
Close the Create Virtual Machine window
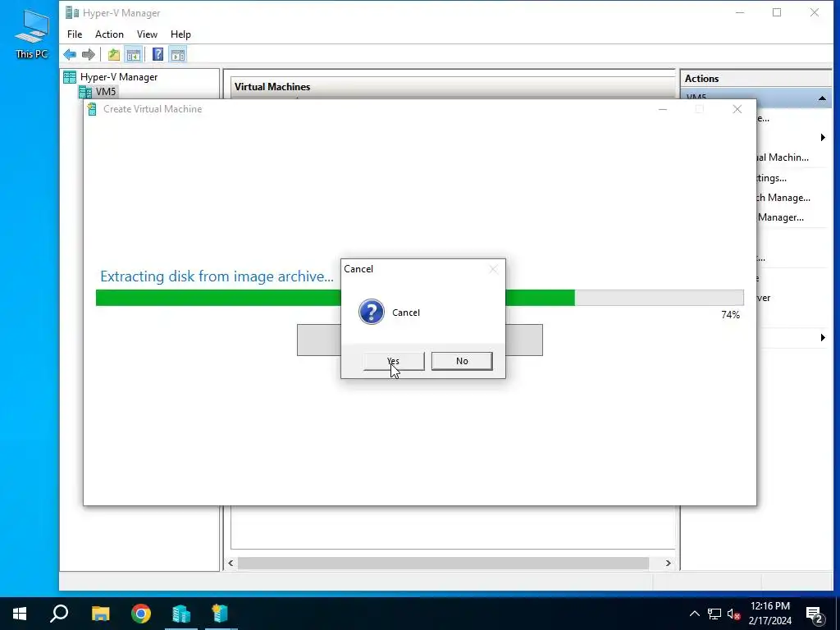(x=737, y=109)
